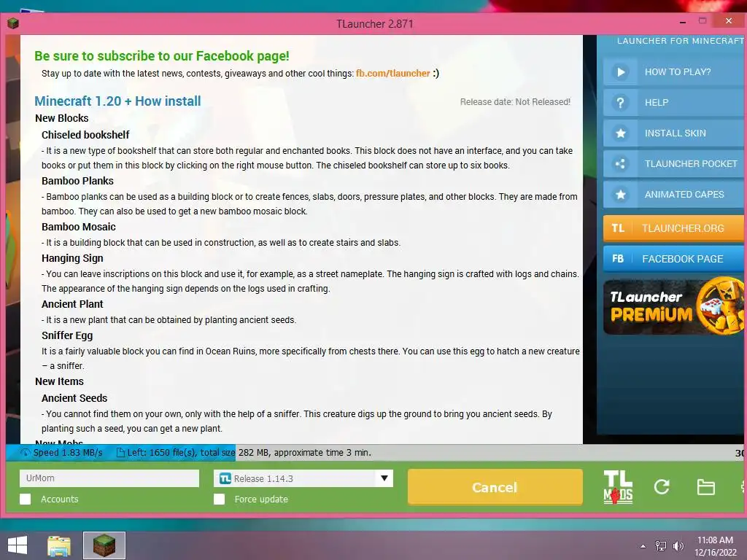The image size is (747, 560).
Task: Click the 'Bamboo Mosaic' heading
Action: point(79,227)
